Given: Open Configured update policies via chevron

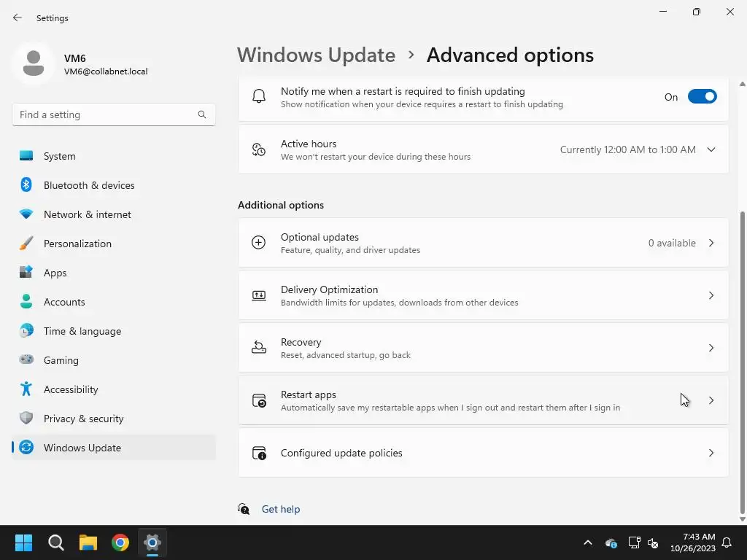Looking at the screenshot, I should [711, 453].
